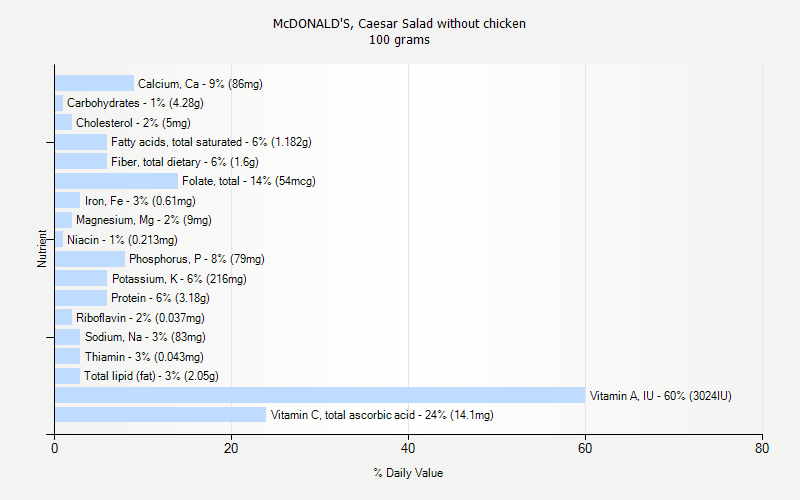
Task: Click the 20 axis tick label
Action: (231, 449)
